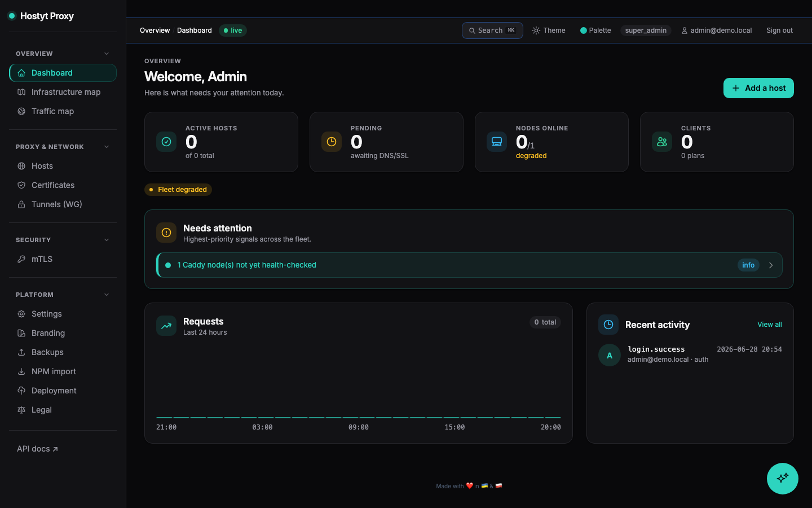Image resolution: width=812 pixels, height=508 pixels.
Task: Go to Traffic map
Action: [x=63, y=111]
